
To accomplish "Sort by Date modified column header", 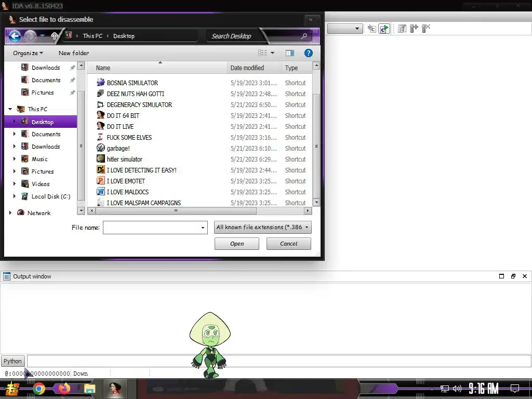I will click(254, 68).
